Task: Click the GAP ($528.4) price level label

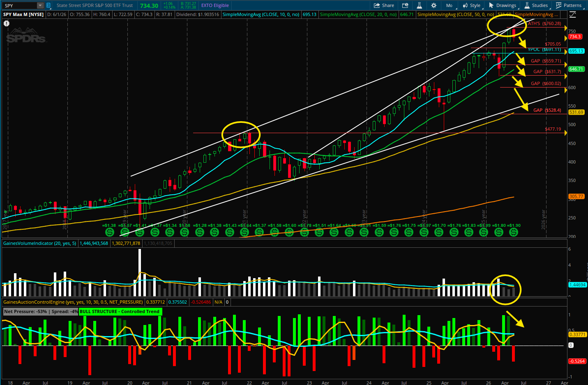Action: click(547, 110)
